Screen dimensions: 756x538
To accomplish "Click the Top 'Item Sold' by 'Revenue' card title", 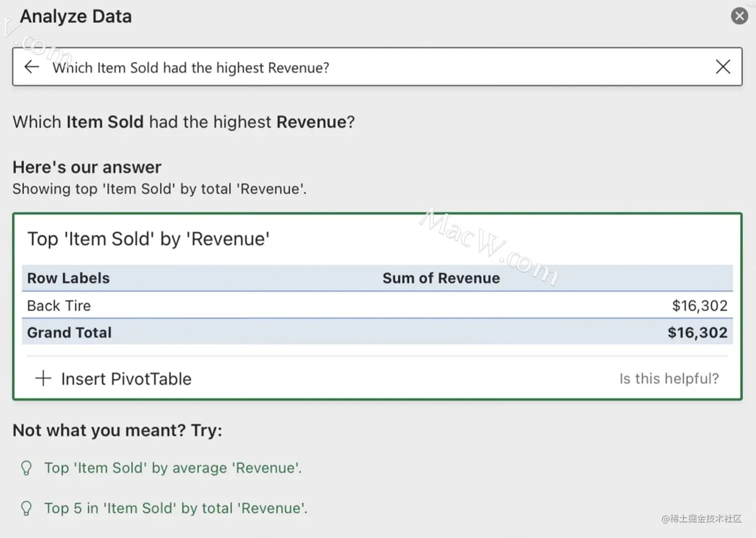I will tap(148, 239).
